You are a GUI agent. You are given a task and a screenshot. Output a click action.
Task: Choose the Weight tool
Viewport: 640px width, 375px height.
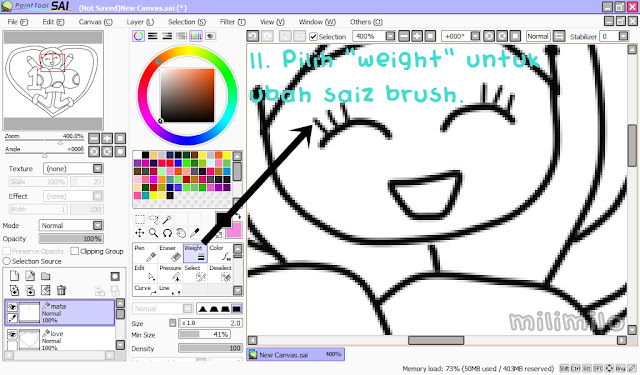click(x=195, y=253)
